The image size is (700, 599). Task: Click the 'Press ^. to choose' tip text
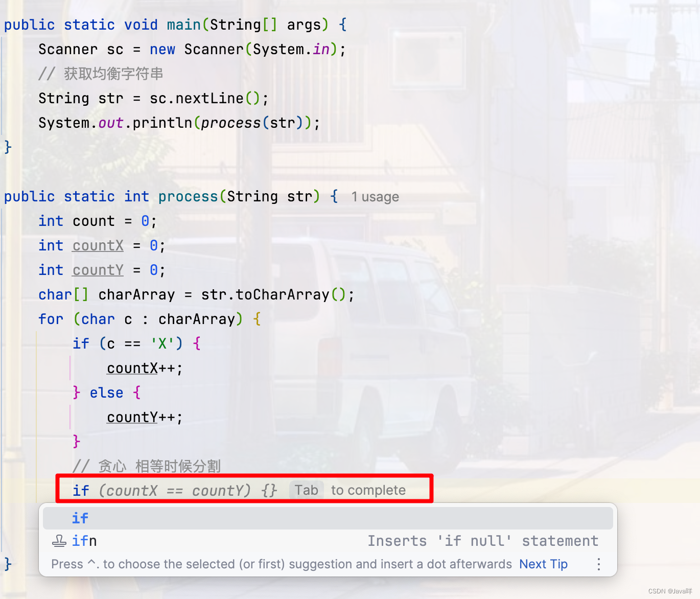pyautogui.click(x=282, y=564)
